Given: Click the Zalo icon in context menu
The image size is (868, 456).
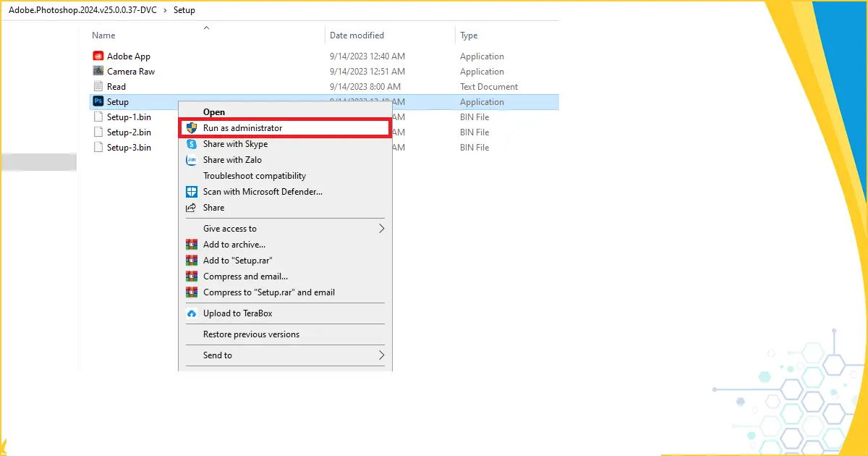Looking at the screenshot, I should point(192,160).
